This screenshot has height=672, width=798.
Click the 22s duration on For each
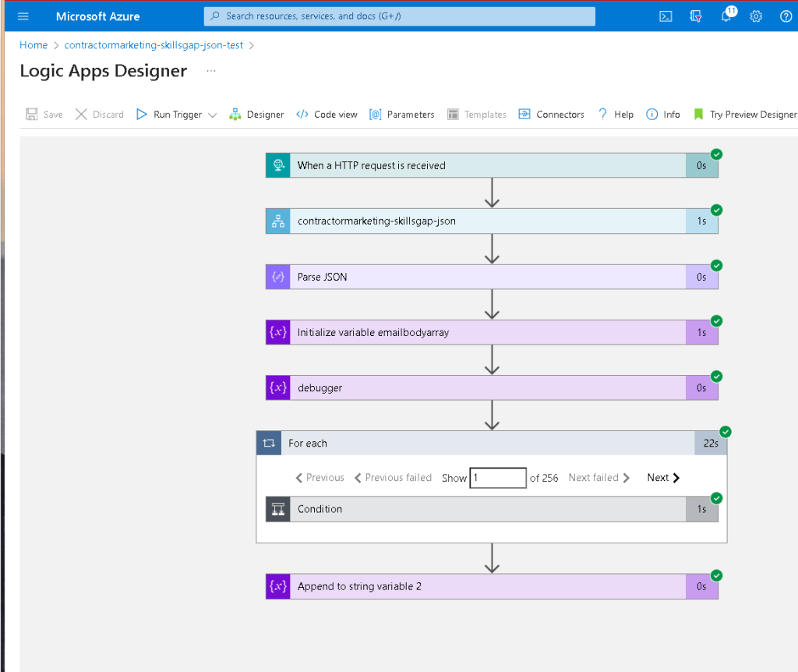711,443
